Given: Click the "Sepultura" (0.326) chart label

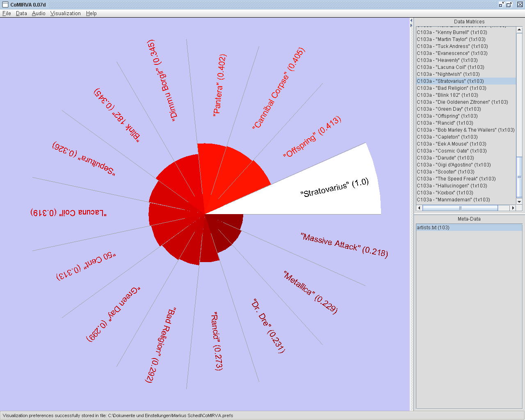Looking at the screenshot, I should point(84,158).
